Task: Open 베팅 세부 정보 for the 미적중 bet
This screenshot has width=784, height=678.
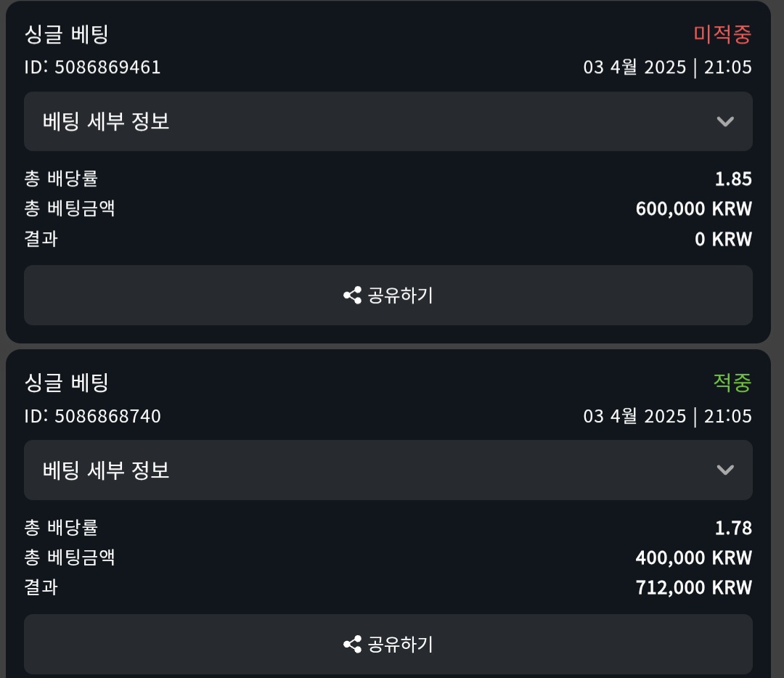Action: click(106, 121)
